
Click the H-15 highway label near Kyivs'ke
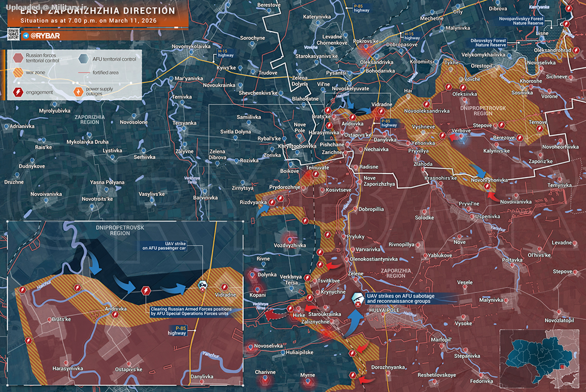(x=226, y=53)
